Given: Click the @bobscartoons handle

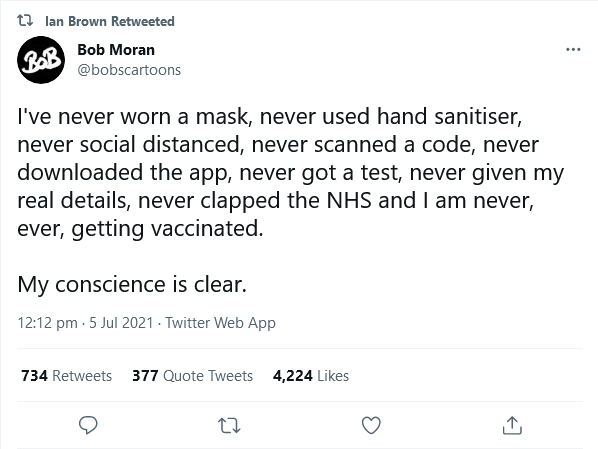Looking at the screenshot, I should (x=129, y=70).
